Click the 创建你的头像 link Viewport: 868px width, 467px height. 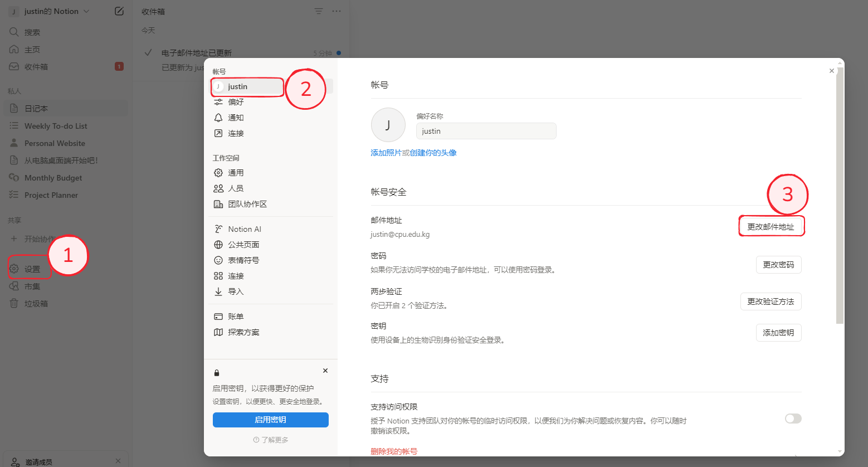(x=433, y=153)
